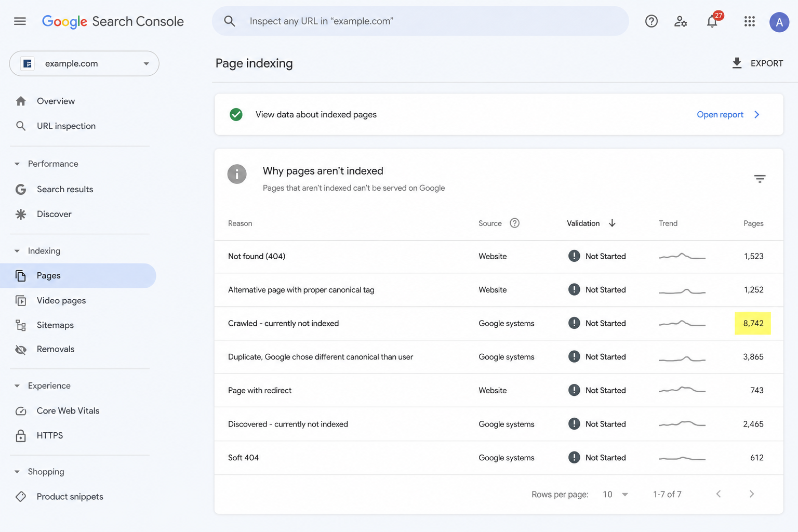This screenshot has height=532, width=798.
Task: Open the Google apps grid
Action: pyautogui.click(x=749, y=21)
